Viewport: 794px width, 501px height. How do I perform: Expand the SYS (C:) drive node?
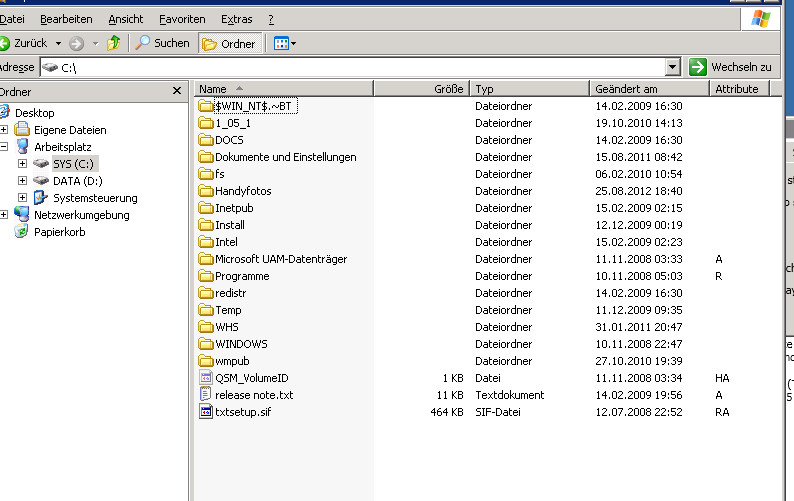point(22,164)
